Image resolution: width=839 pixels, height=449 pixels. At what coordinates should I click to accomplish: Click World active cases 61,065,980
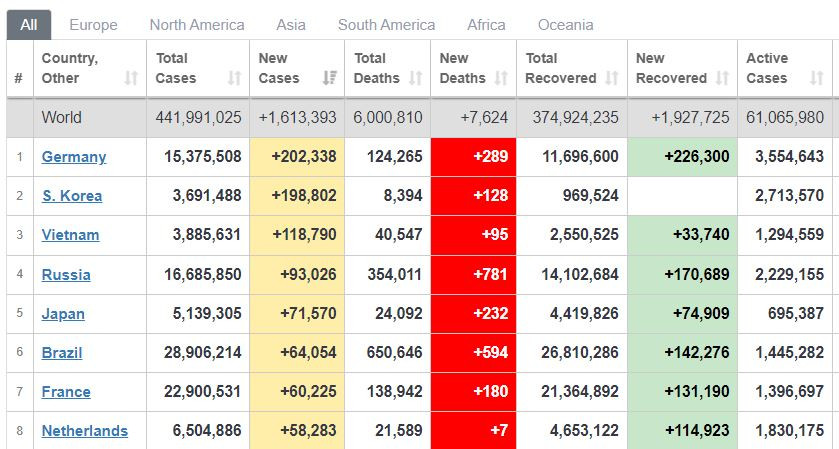tap(785, 118)
